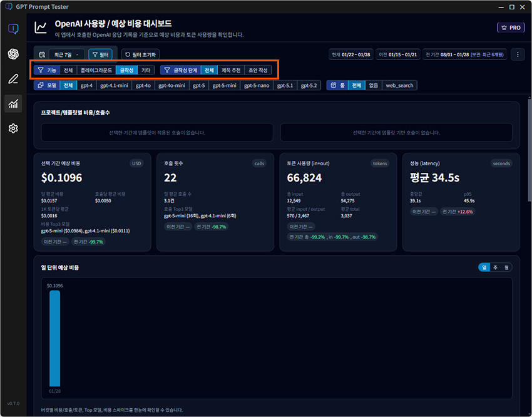Click the blue 01/28 cost bar
Screen dimensions: 532x417
pos(55,337)
